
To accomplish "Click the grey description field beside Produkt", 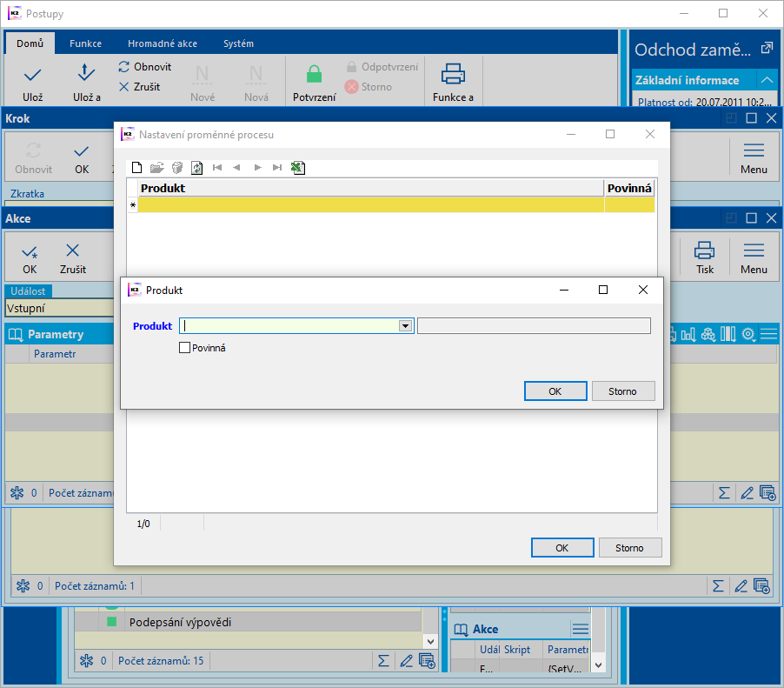I will click(x=534, y=326).
